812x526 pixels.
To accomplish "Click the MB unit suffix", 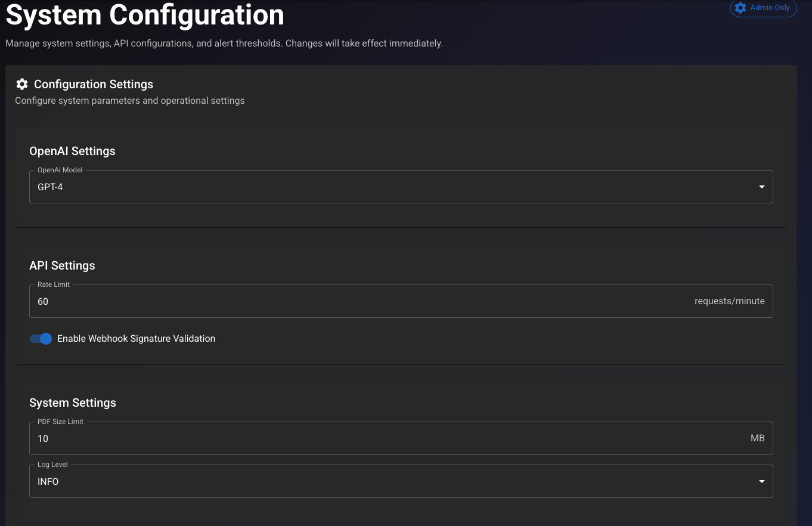I will [757, 439].
